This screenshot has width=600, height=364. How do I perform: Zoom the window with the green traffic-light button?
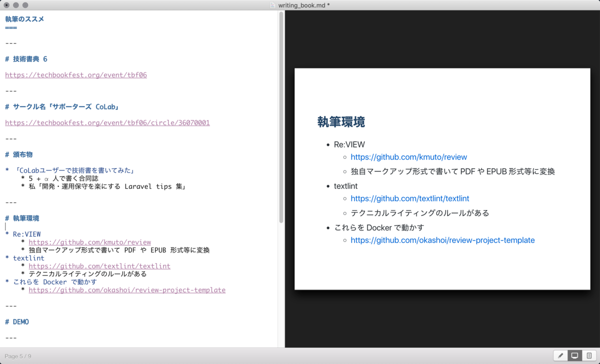pyautogui.click(x=25, y=5)
